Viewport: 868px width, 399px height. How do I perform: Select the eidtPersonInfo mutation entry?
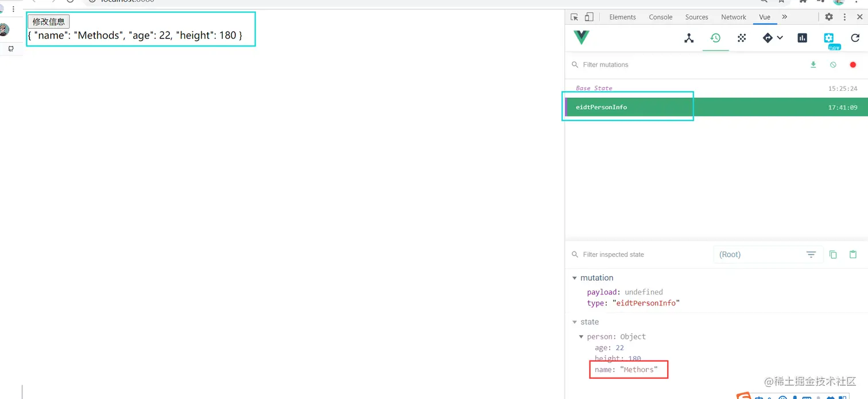point(716,107)
